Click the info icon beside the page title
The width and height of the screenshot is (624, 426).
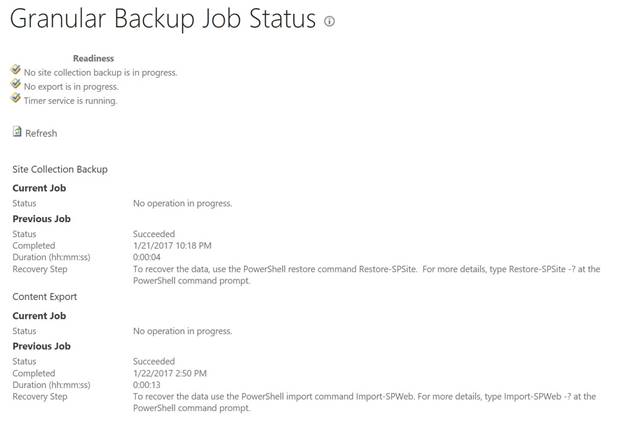[330, 21]
